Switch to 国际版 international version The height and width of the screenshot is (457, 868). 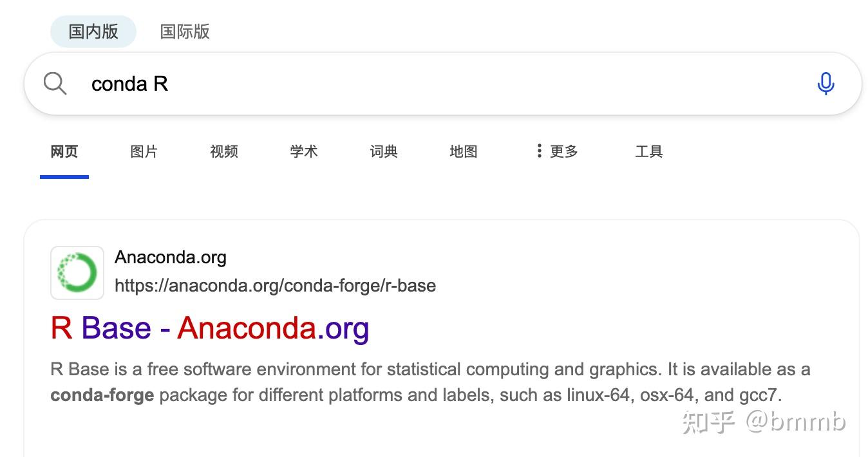click(185, 32)
